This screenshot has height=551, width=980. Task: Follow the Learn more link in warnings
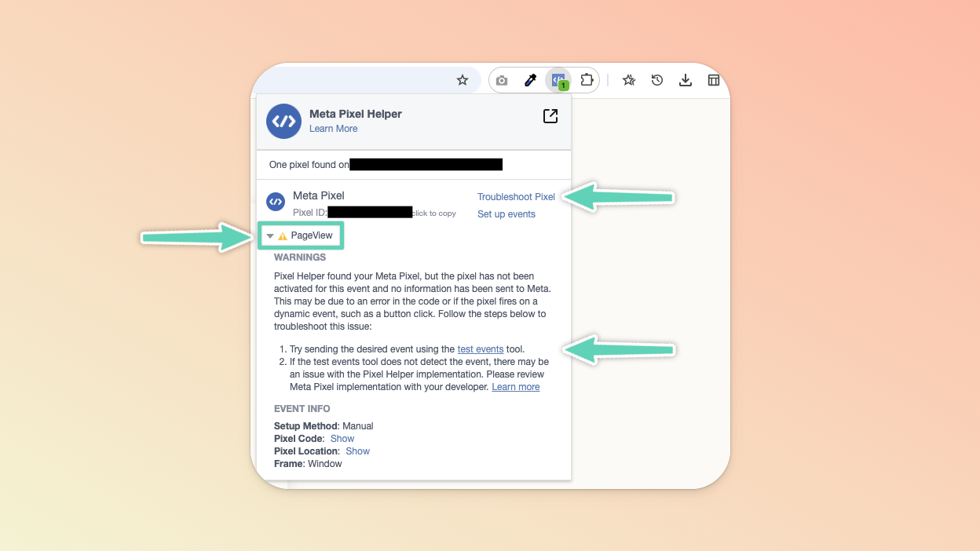click(516, 387)
